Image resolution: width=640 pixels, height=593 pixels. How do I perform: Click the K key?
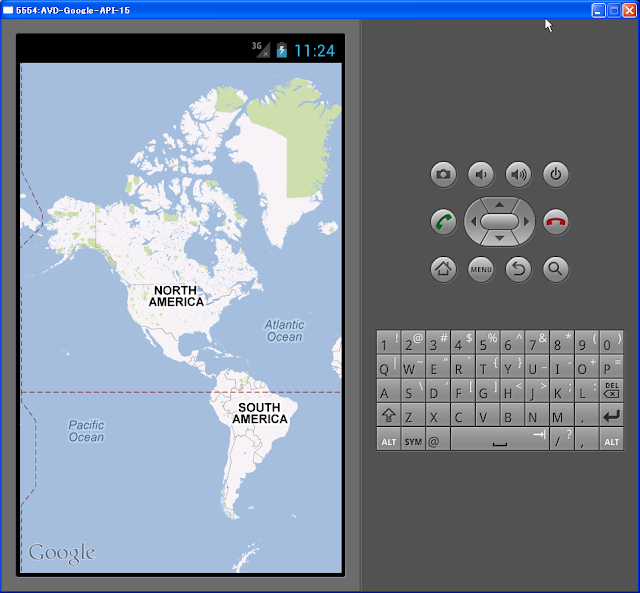pos(562,391)
